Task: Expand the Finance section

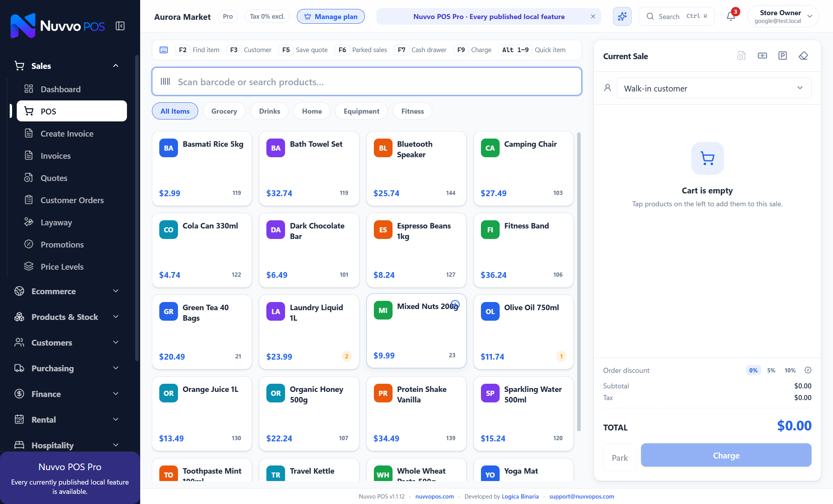Action: point(66,394)
